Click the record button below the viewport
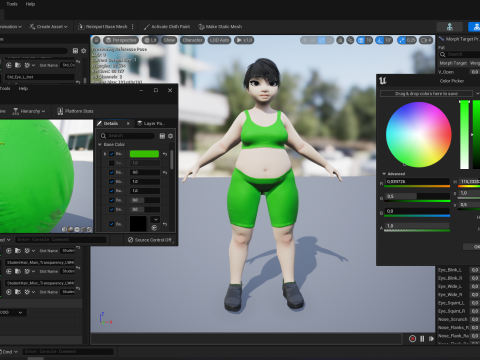This screenshot has width=480, height=360. pyautogui.click(x=412, y=339)
